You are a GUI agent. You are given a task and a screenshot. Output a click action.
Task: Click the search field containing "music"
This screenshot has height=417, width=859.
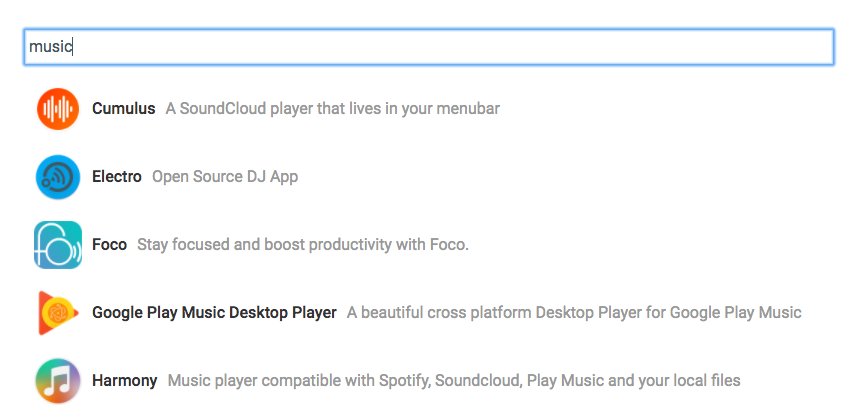pyautogui.click(x=429, y=47)
